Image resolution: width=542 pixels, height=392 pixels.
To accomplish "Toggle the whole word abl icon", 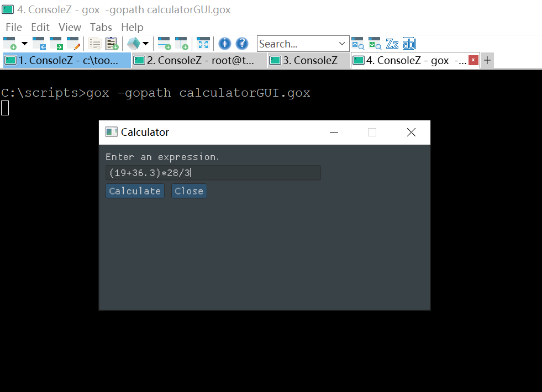I will (x=409, y=44).
